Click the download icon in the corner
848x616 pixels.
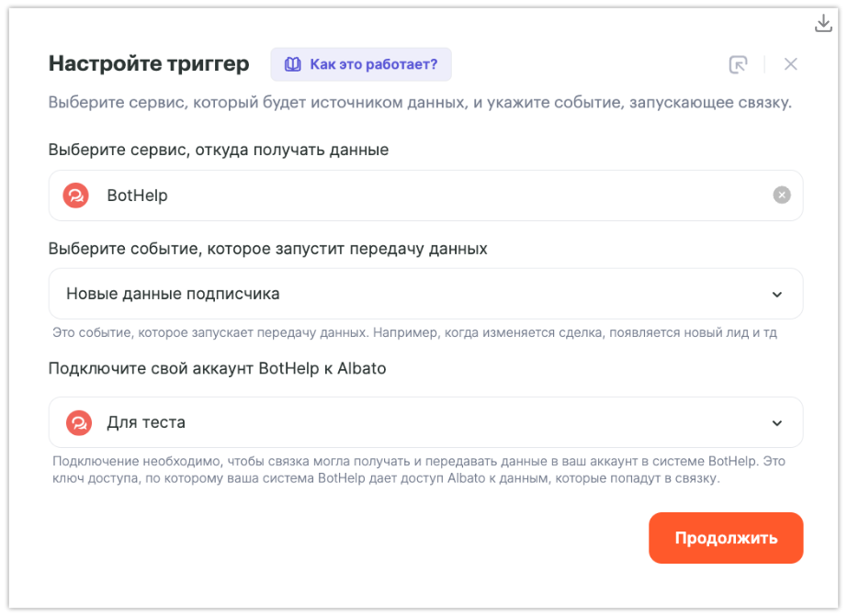[823, 23]
